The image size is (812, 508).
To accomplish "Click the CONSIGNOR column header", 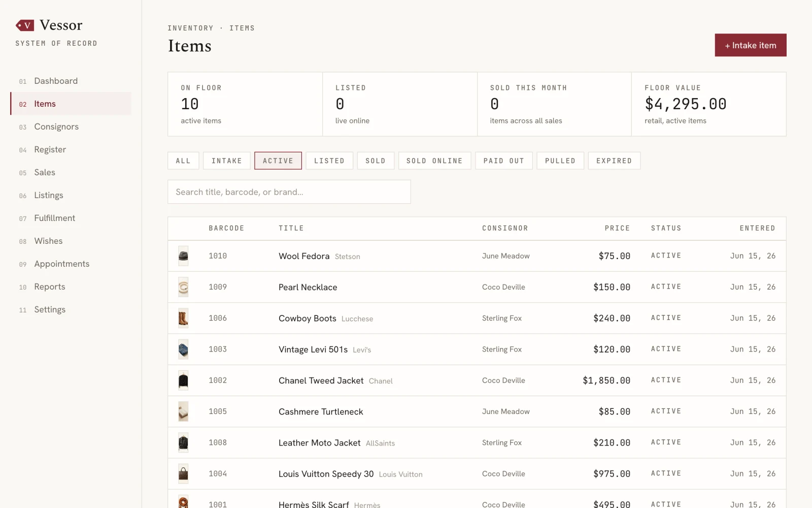I will [505, 229].
